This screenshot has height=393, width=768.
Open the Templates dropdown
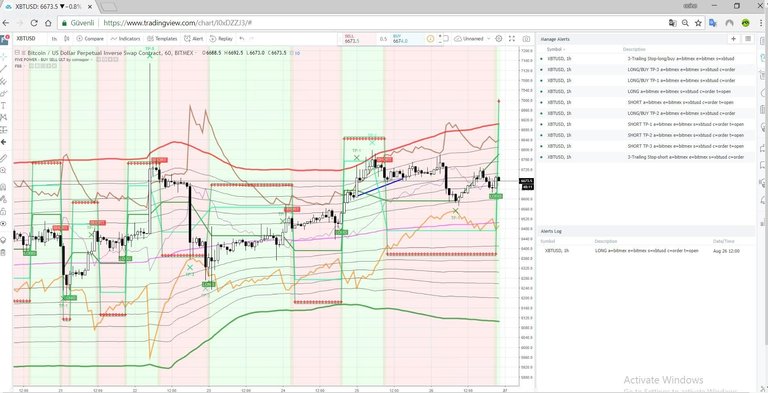pyautogui.click(x=162, y=39)
